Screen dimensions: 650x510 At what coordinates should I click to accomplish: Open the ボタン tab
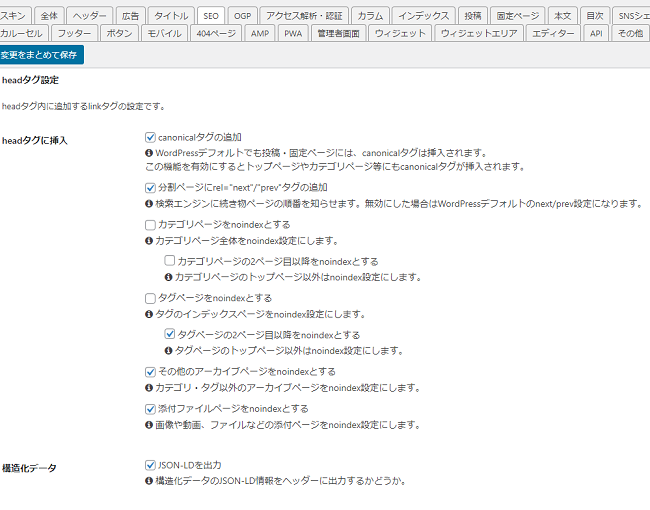[119, 33]
